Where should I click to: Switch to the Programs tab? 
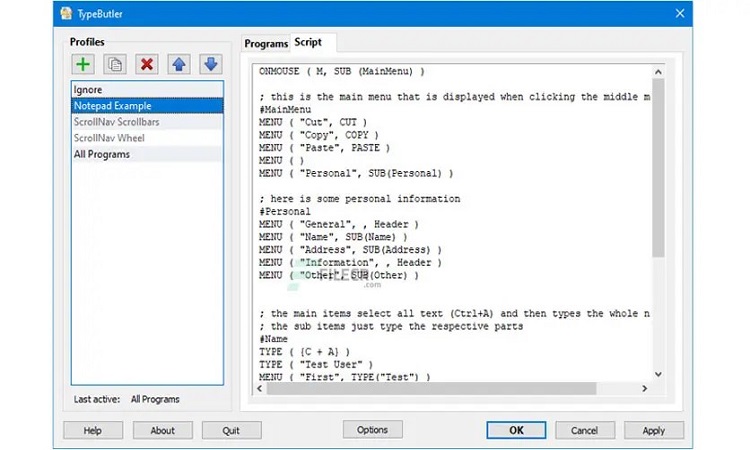tap(266, 44)
